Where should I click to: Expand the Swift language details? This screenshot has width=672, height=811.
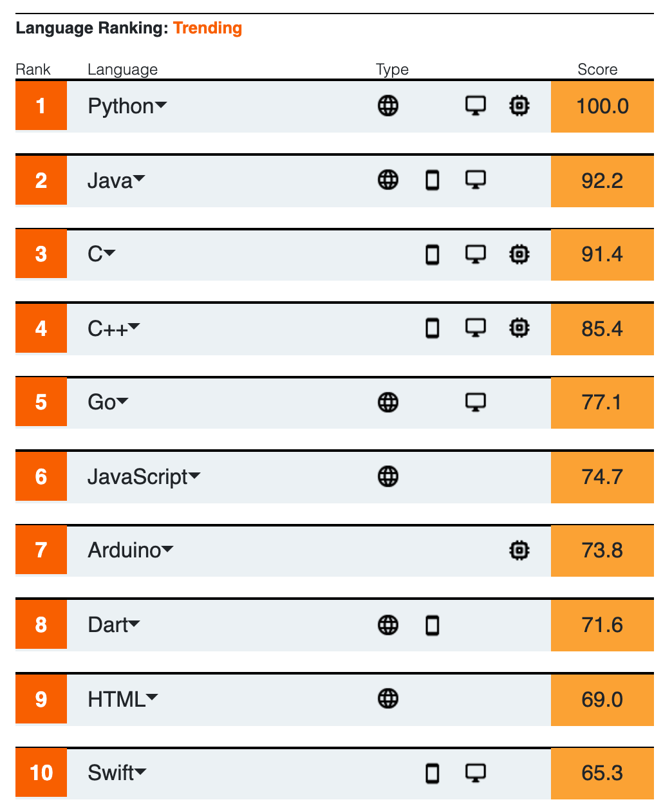point(140,772)
